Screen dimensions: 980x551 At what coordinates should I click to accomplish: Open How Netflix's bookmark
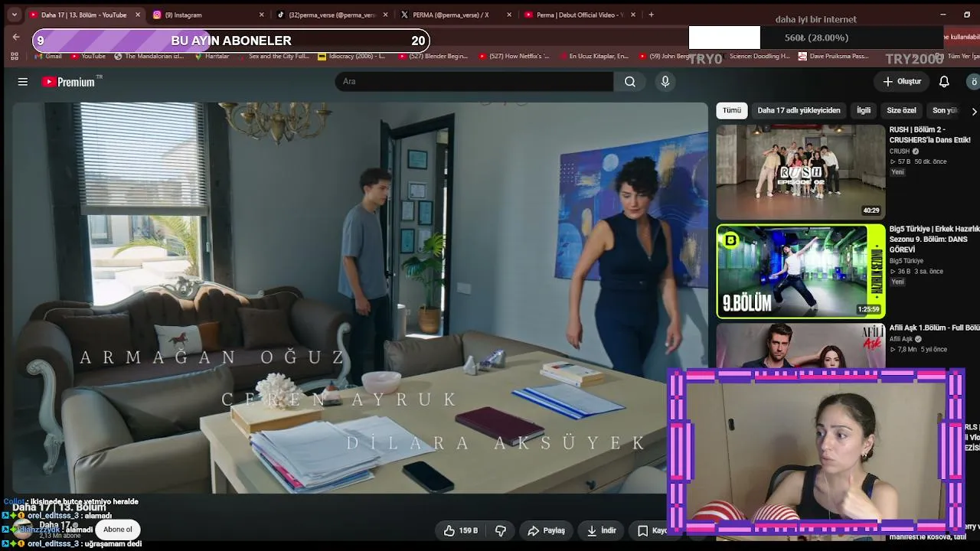coord(514,56)
